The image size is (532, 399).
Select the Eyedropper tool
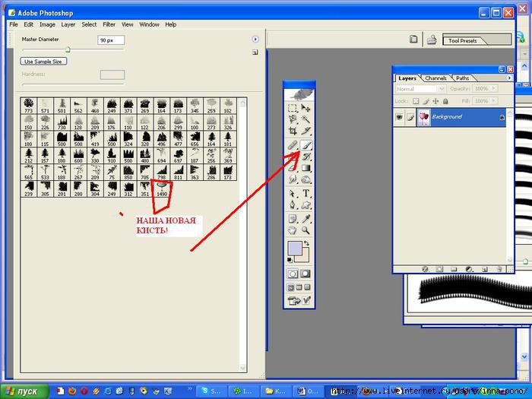(x=306, y=219)
